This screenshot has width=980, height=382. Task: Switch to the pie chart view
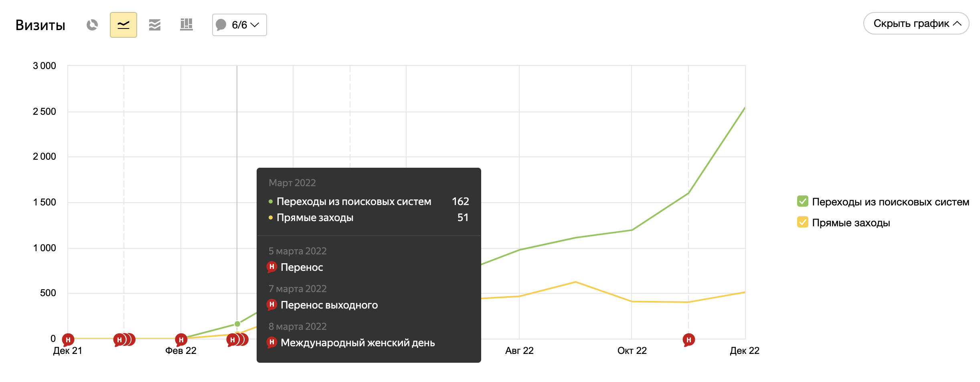(92, 25)
